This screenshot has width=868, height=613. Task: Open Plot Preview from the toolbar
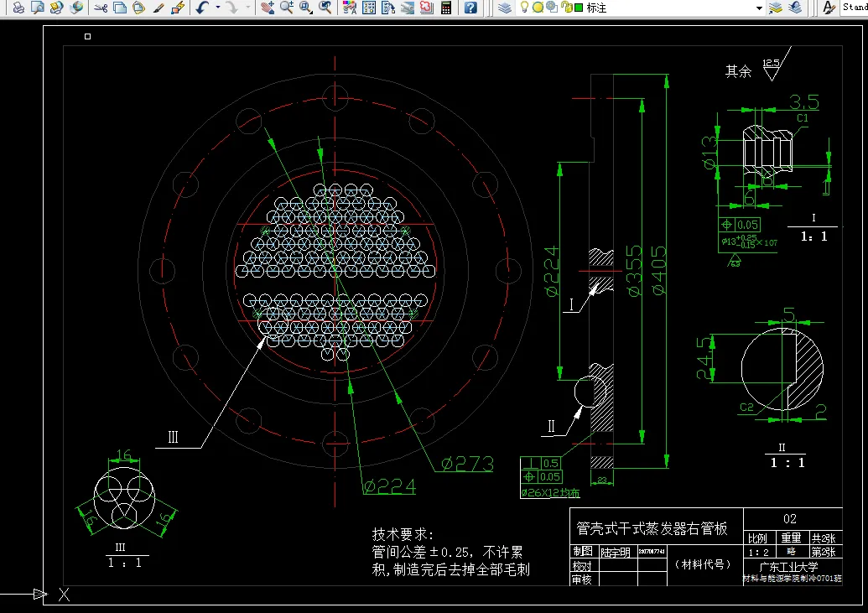click(38, 8)
